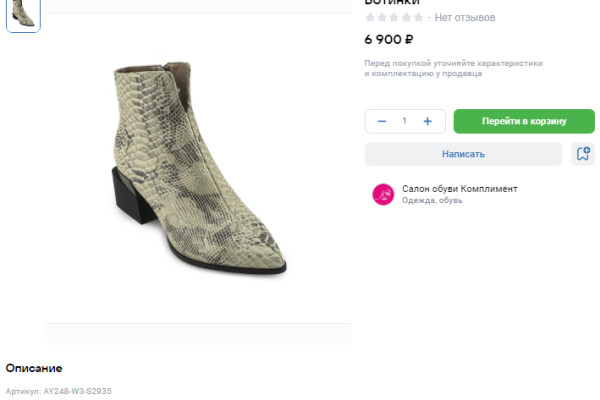Click the quantity number field
This screenshot has width=600, height=400.
click(x=404, y=121)
